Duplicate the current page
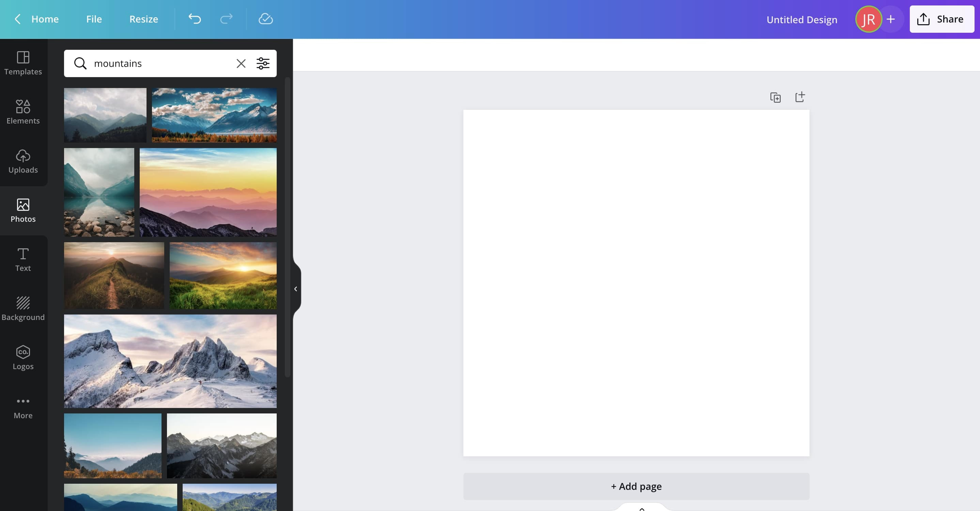Viewport: 980px width, 511px height. (775, 97)
